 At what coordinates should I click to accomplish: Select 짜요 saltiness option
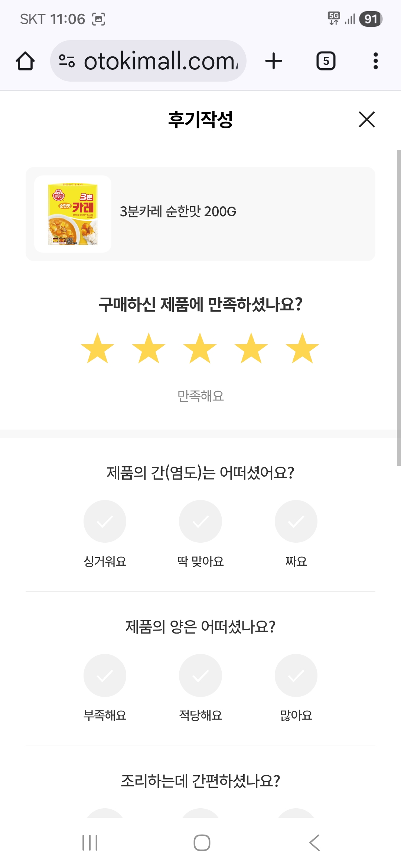[296, 522]
